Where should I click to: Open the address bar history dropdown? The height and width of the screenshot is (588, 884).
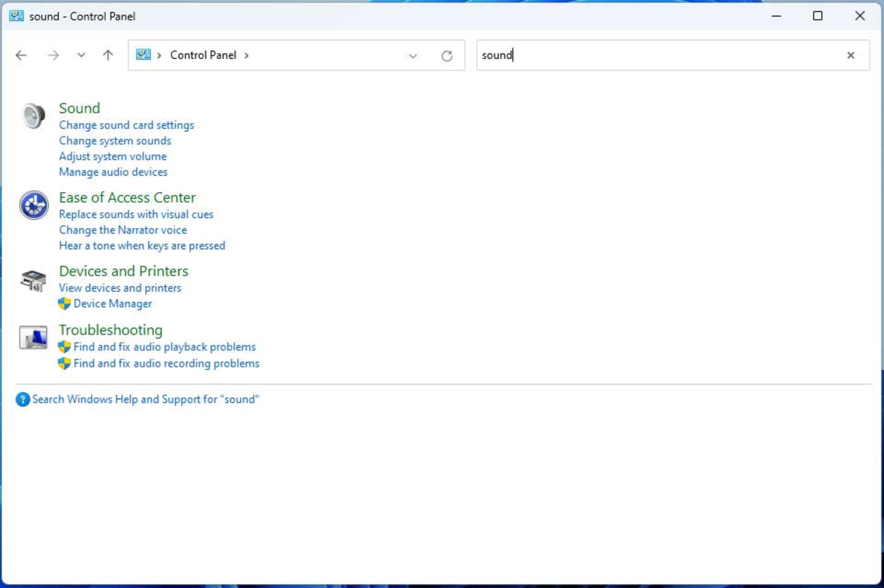tap(413, 56)
